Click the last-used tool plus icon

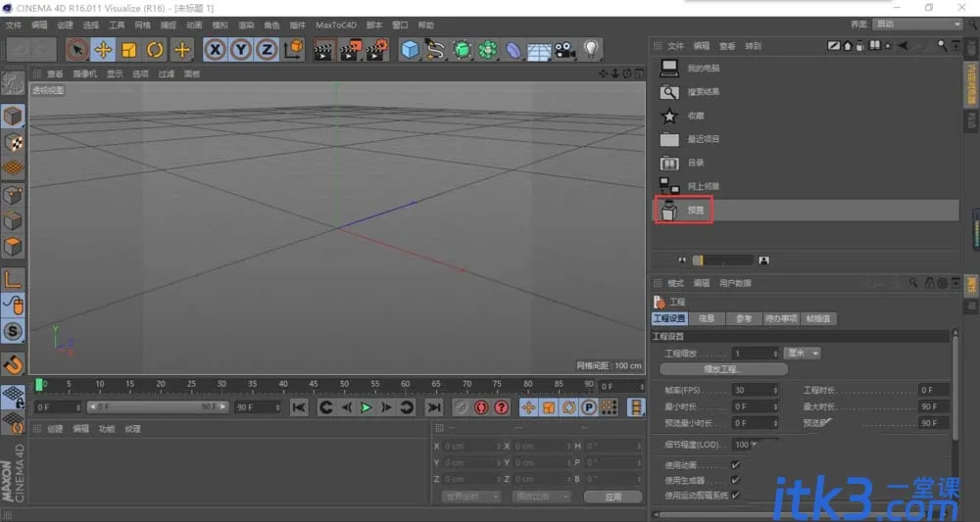182,50
